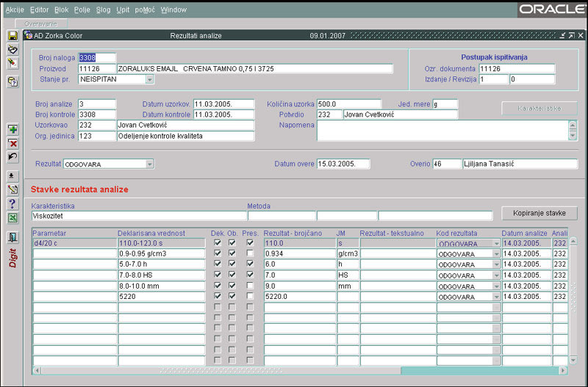
Task: Click horizontal scrollbar right arrow
Action: (x=563, y=371)
